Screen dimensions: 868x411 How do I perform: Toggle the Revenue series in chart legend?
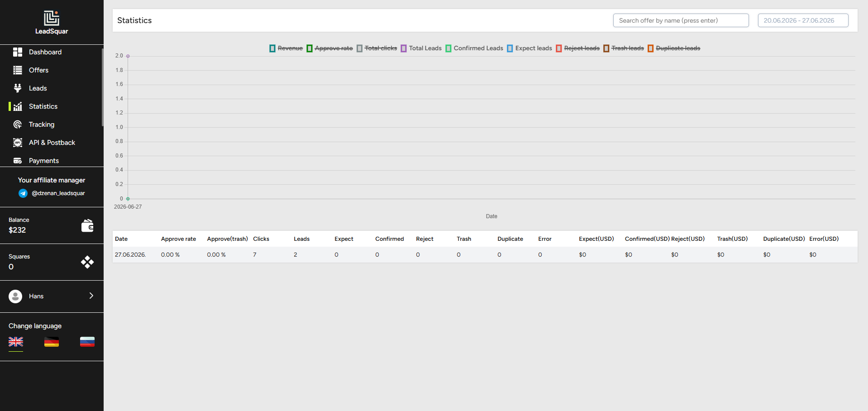click(x=286, y=48)
